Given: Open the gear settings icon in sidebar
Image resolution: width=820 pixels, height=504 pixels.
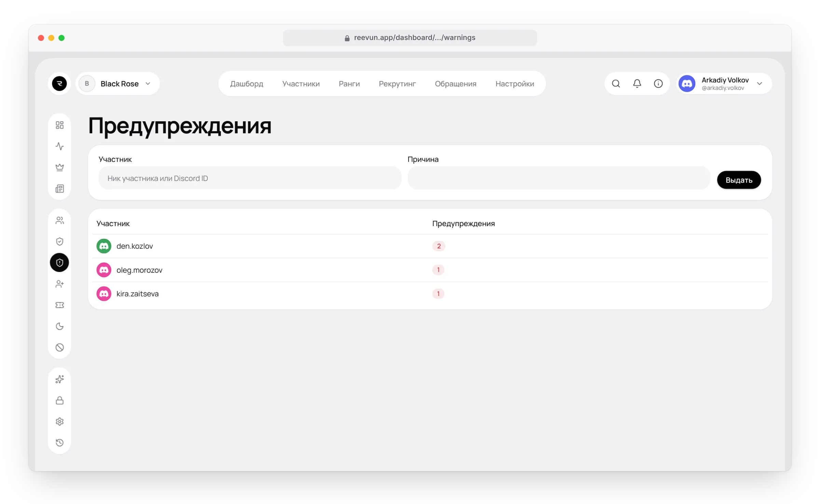Looking at the screenshot, I should 59,422.
